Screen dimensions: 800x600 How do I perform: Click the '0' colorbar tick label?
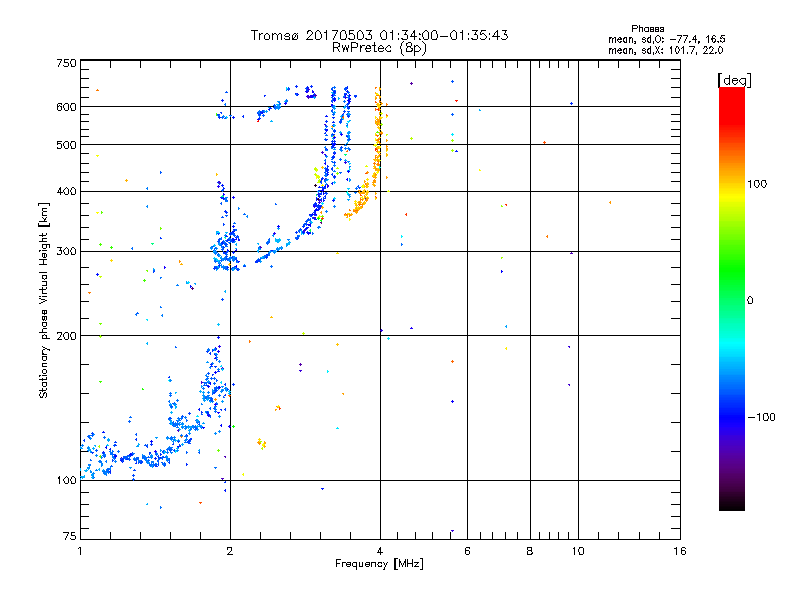[x=750, y=301]
